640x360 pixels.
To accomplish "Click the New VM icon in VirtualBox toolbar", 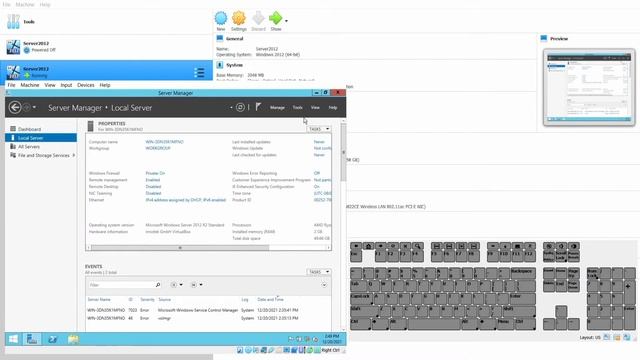I will [221, 18].
